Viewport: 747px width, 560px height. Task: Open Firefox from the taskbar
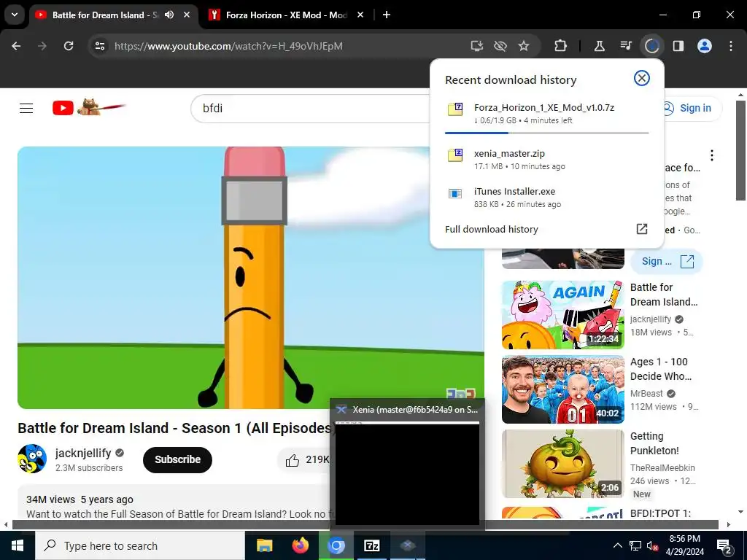point(300,545)
